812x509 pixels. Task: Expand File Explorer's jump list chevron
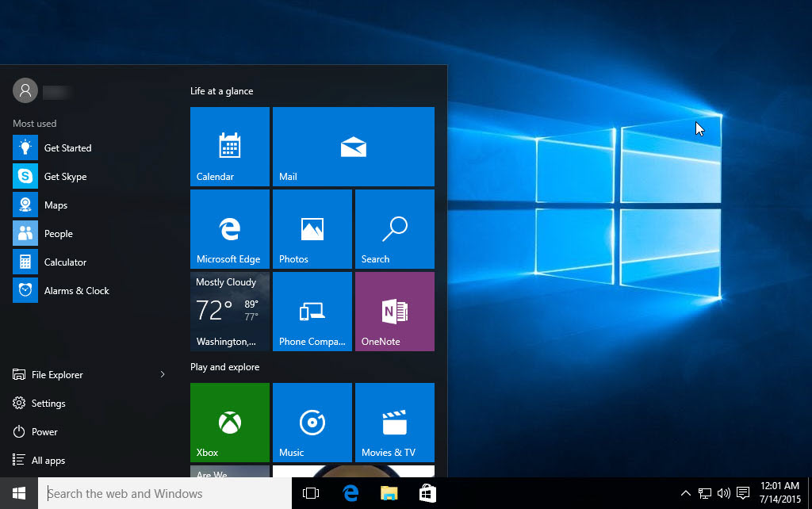[163, 374]
